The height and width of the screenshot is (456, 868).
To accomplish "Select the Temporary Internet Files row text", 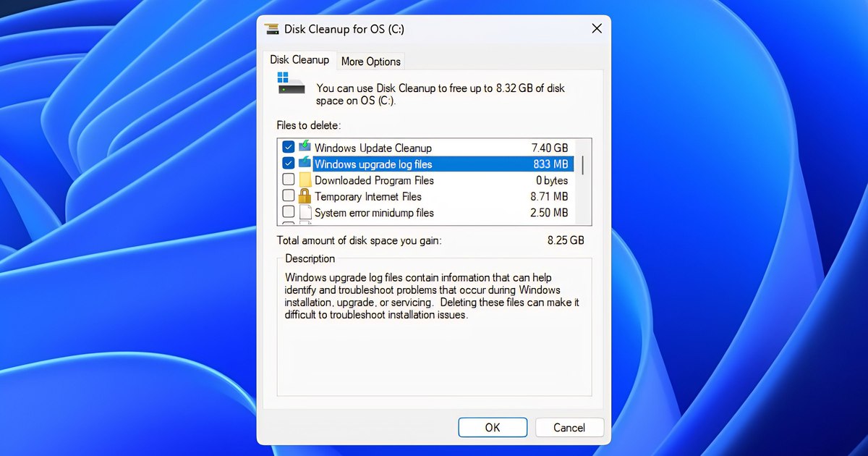I will 368,197.
